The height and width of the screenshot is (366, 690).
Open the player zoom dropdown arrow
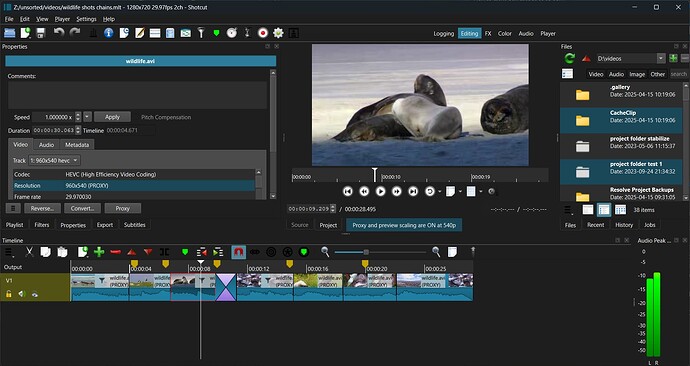click(x=460, y=191)
